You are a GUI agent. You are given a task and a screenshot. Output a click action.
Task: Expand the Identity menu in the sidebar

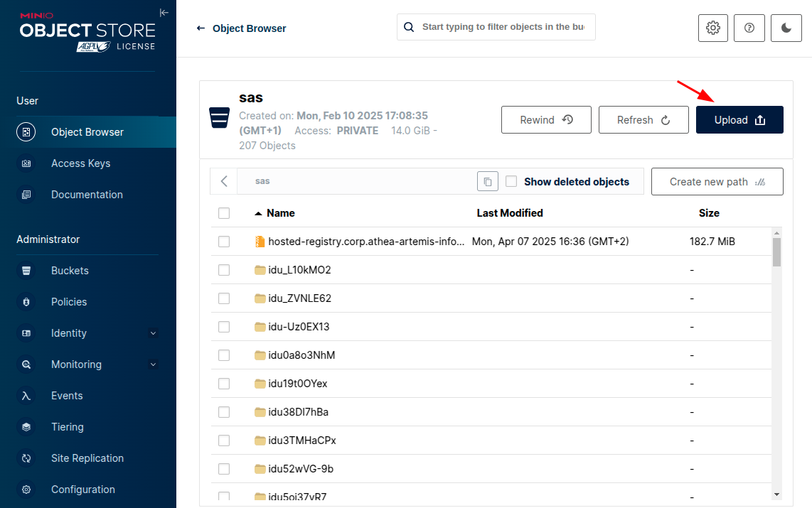(x=153, y=333)
